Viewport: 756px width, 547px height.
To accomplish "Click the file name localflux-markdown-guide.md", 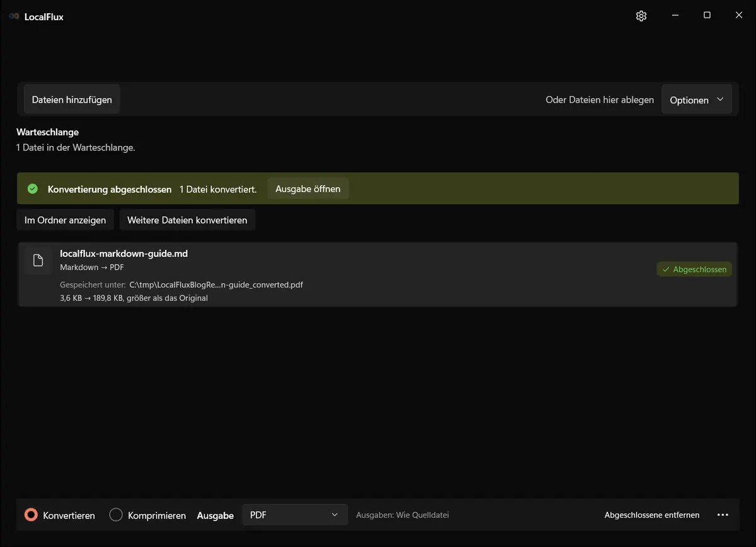I will click(x=124, y=254).
